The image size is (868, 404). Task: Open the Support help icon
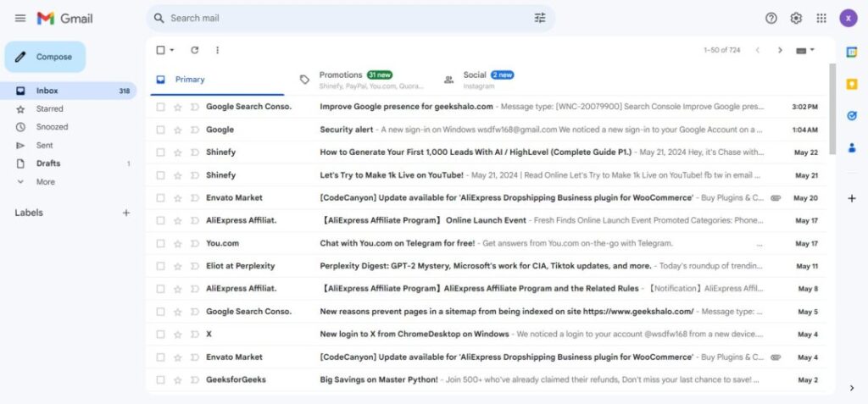pyautogui.click(x=771, y=19)
